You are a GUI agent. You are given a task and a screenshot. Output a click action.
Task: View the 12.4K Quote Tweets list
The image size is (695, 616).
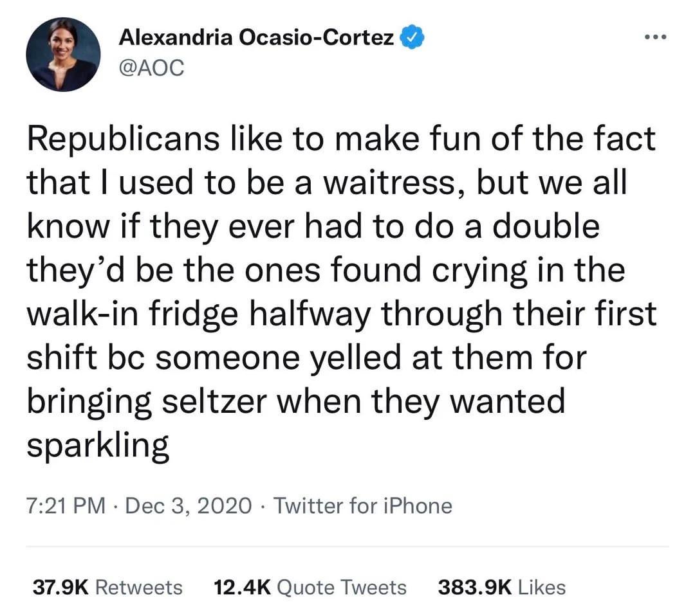(x=309, y=587)
